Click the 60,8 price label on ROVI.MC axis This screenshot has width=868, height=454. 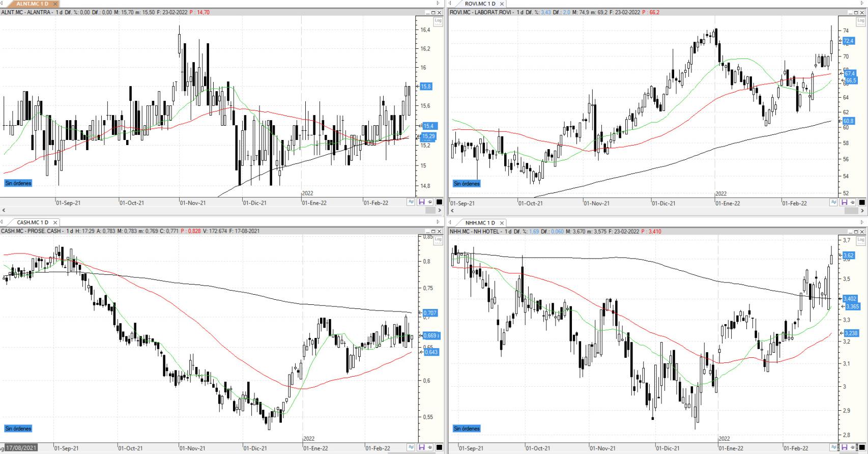pos(849,121)
